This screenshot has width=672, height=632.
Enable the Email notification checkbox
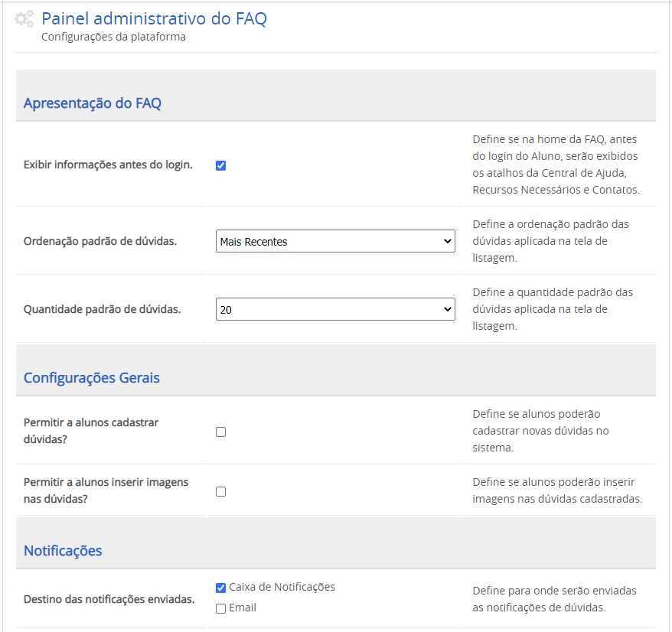point(220,608)
